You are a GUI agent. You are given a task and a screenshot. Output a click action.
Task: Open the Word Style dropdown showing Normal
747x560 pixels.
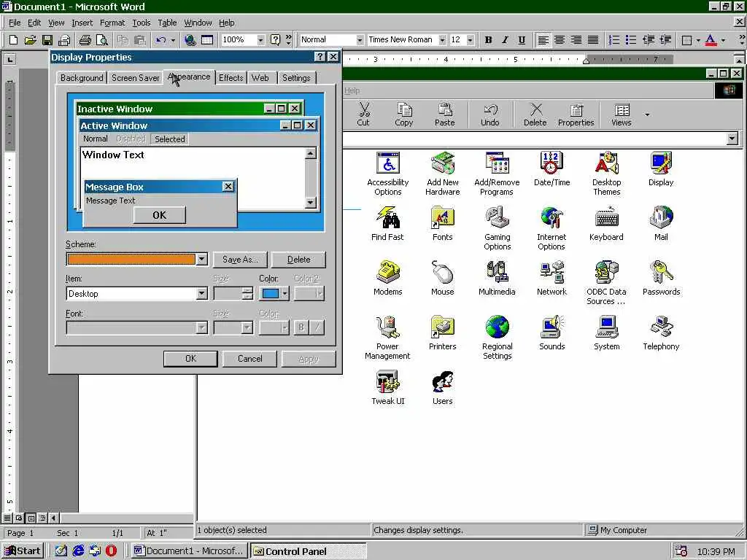(360, 40)
